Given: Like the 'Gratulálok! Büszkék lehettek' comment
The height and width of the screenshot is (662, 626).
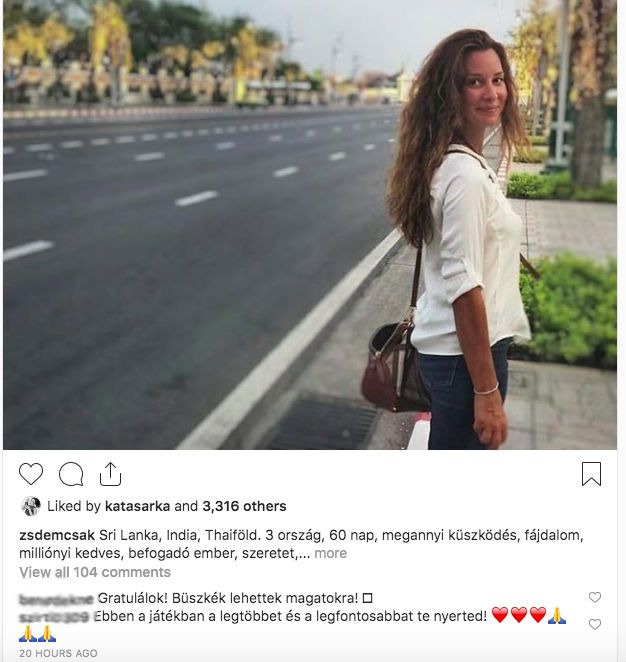Looking at the screenshot, I should 595,597.
